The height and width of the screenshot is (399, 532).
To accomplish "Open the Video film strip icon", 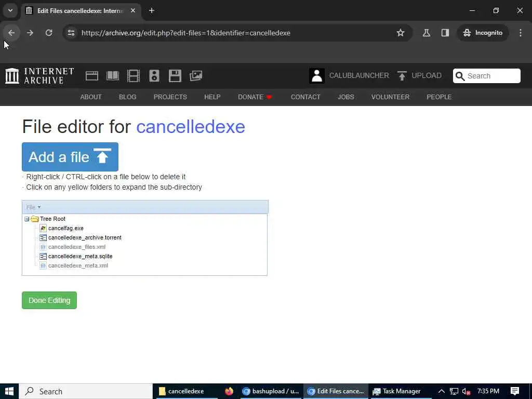I will (x=134, y=76).
